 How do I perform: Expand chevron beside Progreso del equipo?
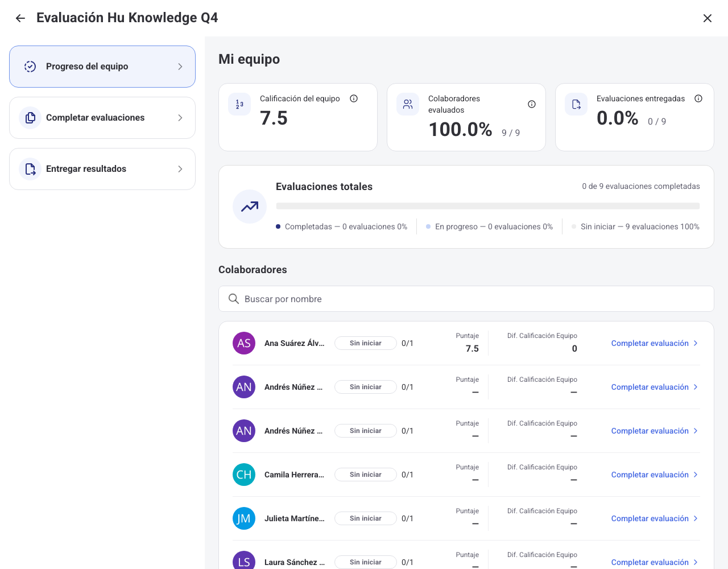pos(180,67)
